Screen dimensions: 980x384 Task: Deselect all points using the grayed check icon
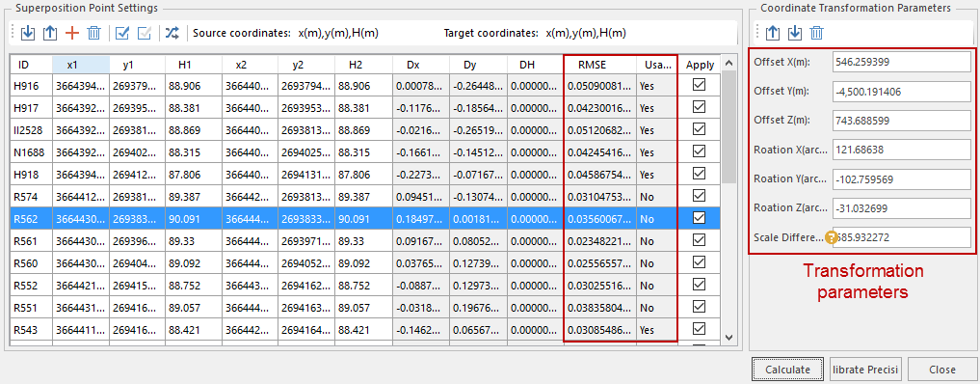[x=145, y=33]
